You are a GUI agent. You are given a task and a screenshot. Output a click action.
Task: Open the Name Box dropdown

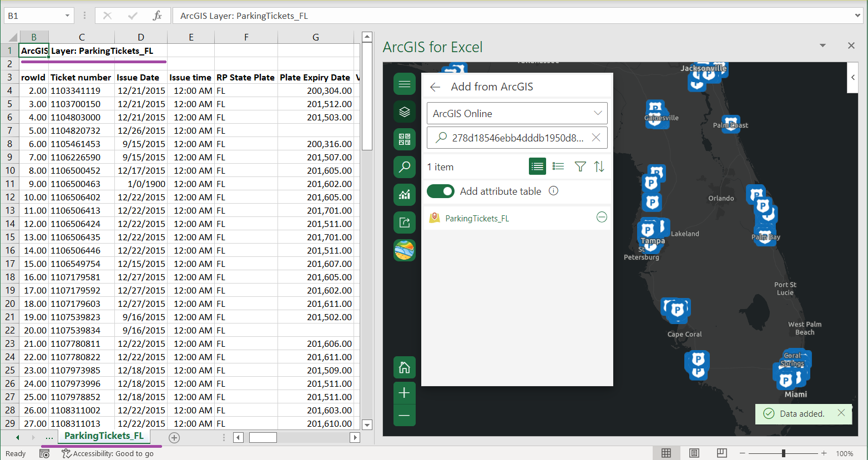[x=67, y=16]
